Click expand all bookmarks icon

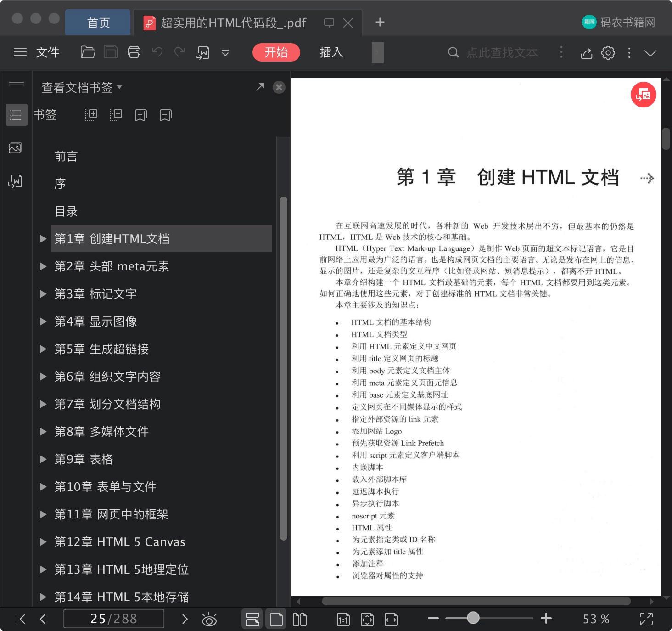pos(91,115)
